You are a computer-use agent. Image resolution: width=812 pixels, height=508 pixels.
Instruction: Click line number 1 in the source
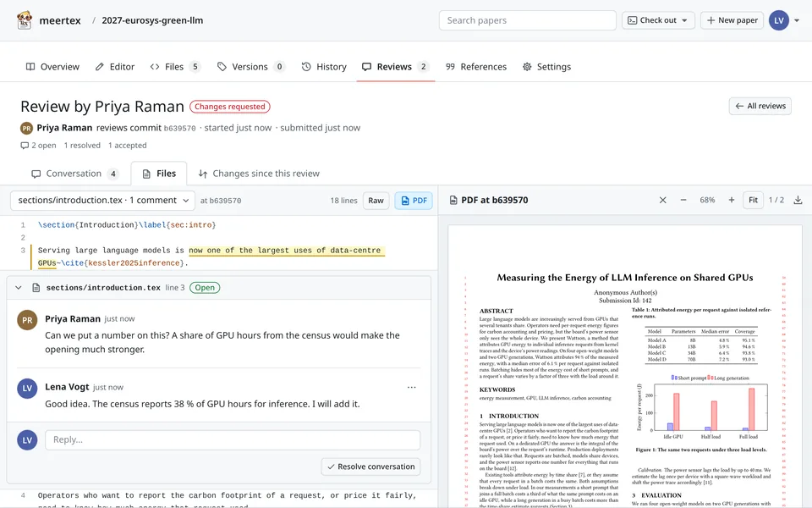23,225
